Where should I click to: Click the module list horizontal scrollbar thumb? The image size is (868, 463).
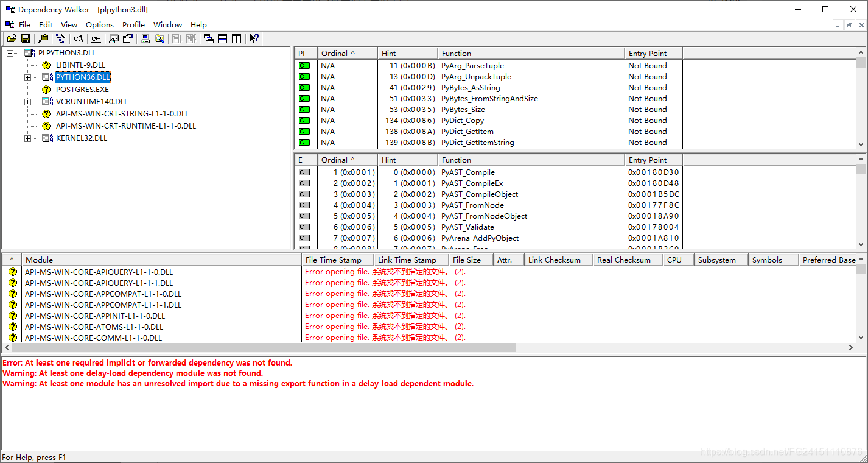(264, 347)
